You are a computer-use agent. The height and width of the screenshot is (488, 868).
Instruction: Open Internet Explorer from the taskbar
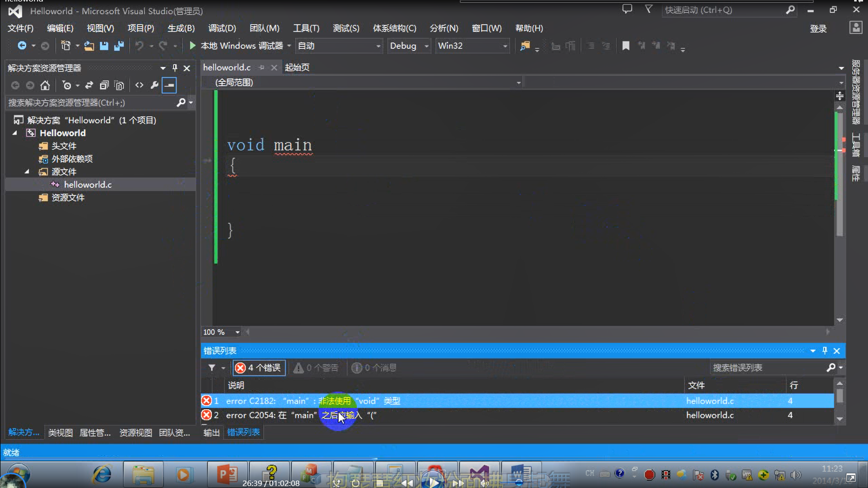pyautogui.click(x=102, y=474)
